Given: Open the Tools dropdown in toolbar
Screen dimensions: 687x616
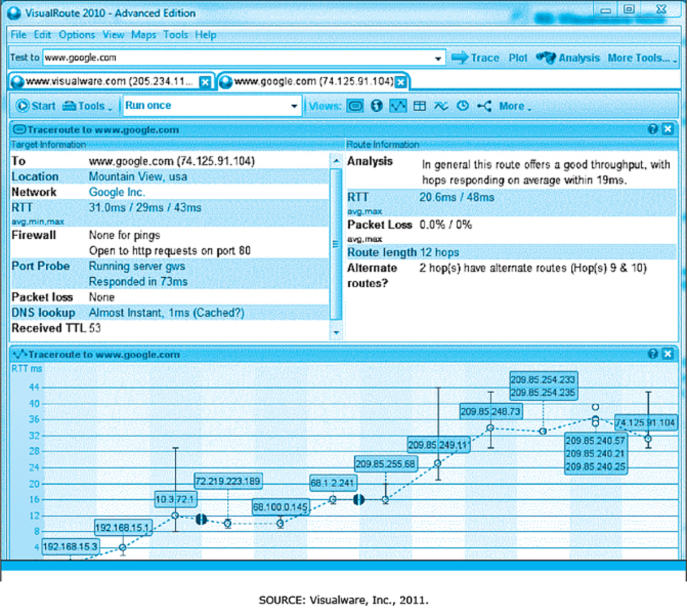Looking at the screenshot, I should [x=88, y=106].
